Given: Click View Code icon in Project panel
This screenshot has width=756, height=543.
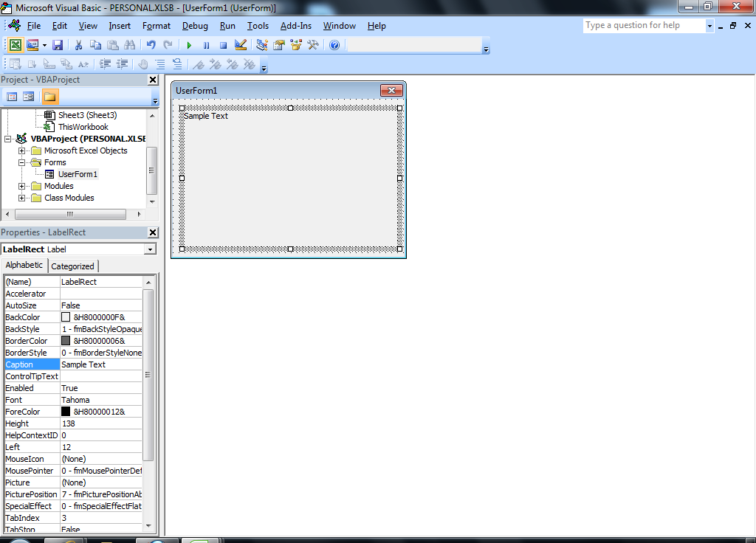Looking at the screenshot, I should (12, 97).
